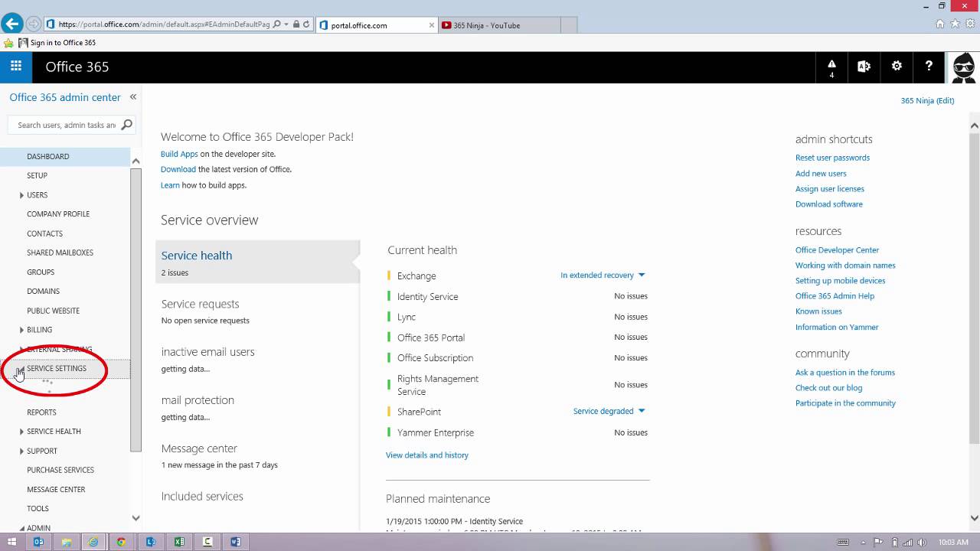
Task: Open Chrome from the taskbar
Action: pyautogui.click(x=121, y=542)
